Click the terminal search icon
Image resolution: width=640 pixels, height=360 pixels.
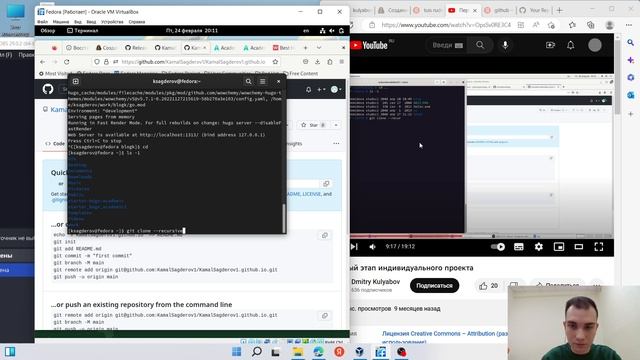[248, 81]
